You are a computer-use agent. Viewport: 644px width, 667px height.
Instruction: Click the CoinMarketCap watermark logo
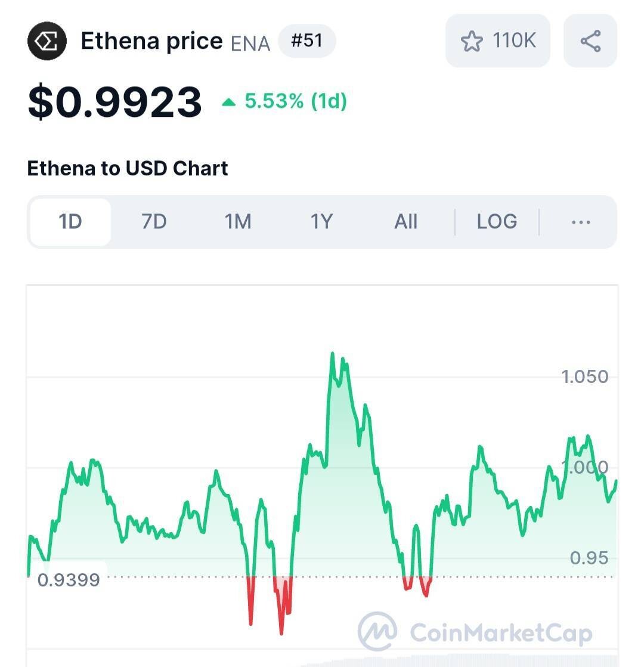click(377, 631)
